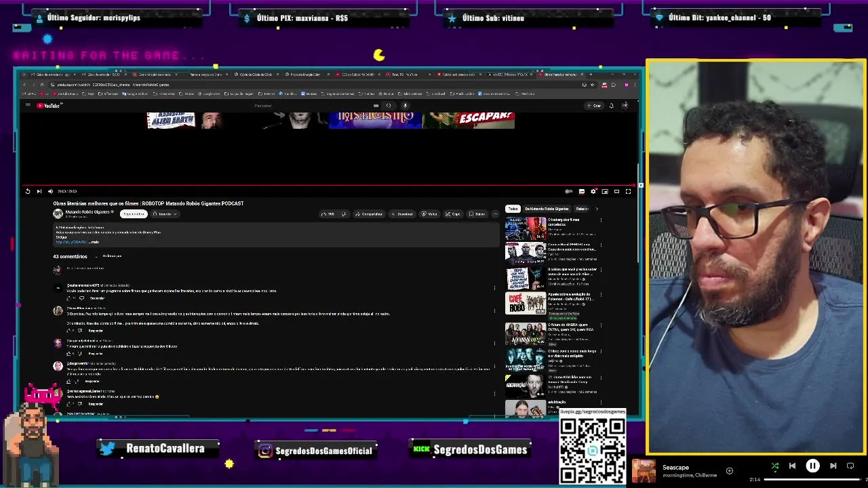Open options menu for O iceberg video
This screenshot has height=488, width=868.
pos(601,220)
